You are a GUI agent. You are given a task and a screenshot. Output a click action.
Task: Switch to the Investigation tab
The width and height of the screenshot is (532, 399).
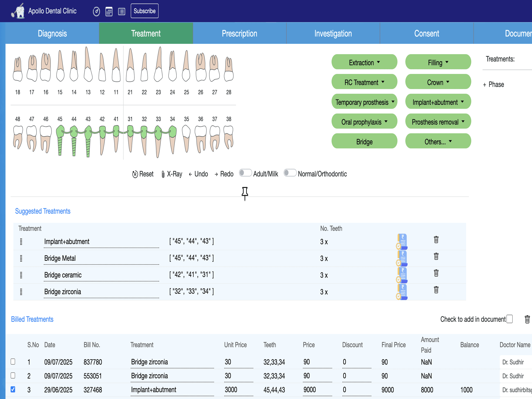point(333,33)
